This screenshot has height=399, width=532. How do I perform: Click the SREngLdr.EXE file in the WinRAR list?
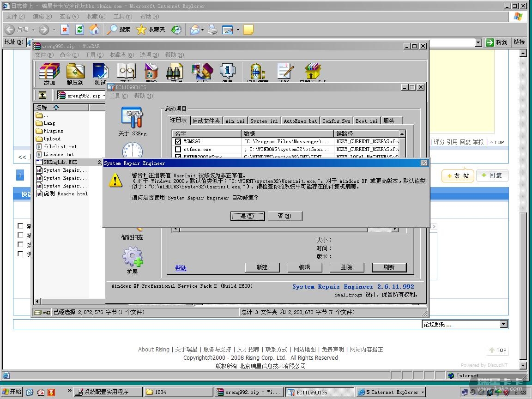(x=60, y=162)
